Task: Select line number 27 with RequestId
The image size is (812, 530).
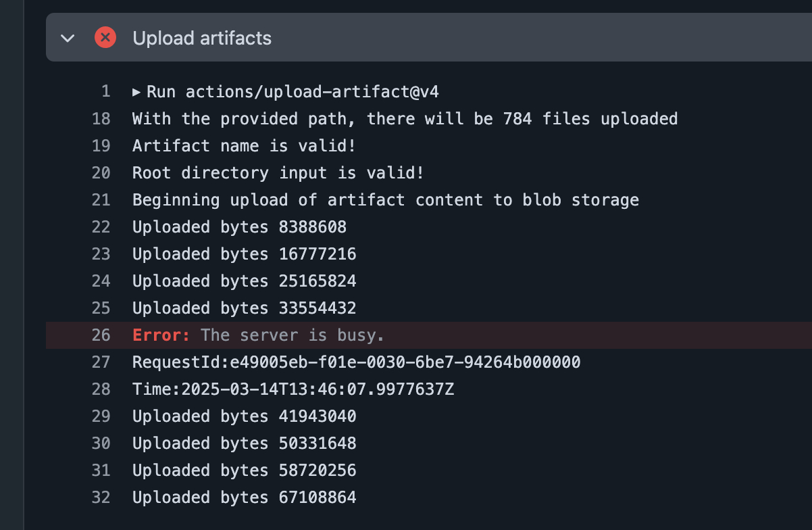Action: (x=101, y=362)
